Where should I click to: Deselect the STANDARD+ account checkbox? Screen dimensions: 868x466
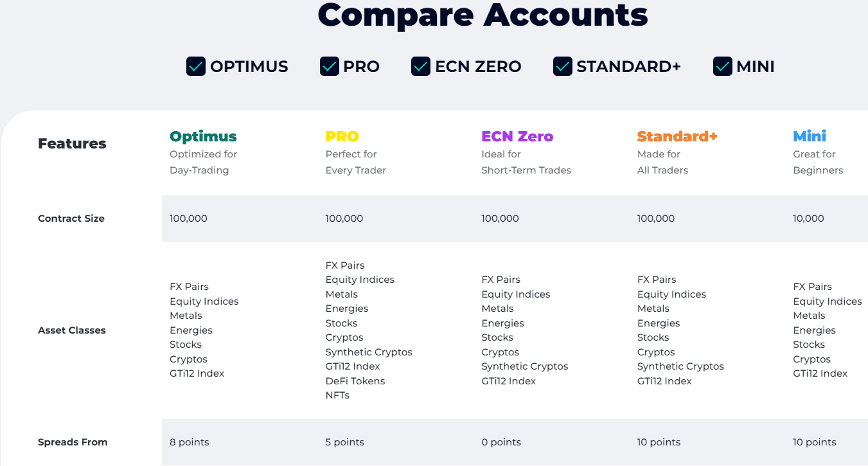tap(562, 66)
